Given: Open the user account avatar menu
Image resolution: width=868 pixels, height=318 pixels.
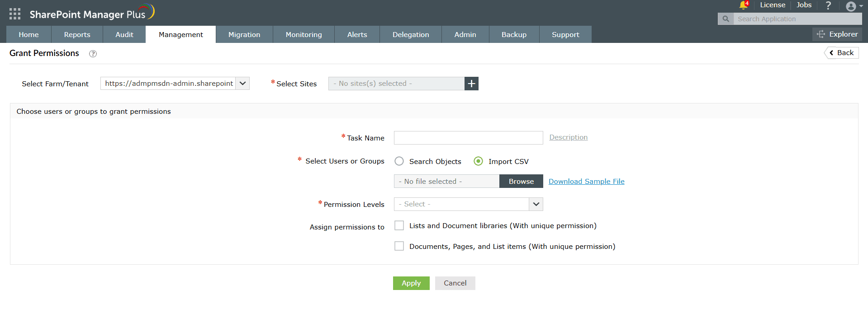Looking at the screenshot, I should tap(854, 6).
